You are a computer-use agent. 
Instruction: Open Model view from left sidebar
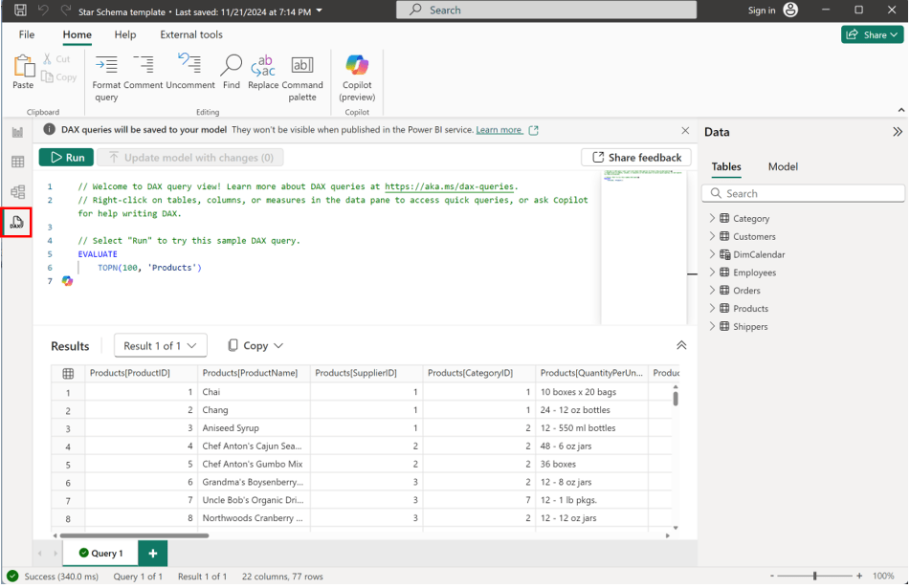click(17, 192)
